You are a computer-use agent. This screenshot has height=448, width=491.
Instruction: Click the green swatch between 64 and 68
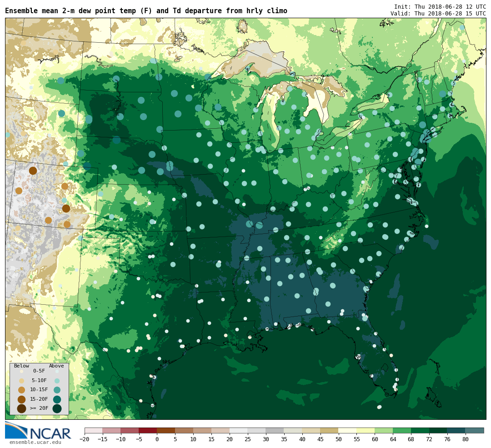click(x=402, y=430)
